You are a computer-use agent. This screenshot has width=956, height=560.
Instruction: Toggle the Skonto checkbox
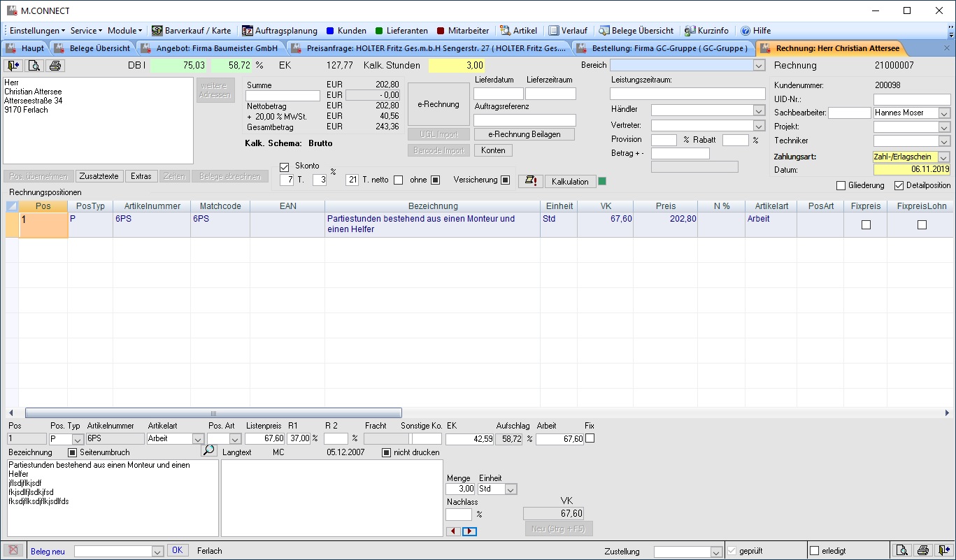click(284, 166)
